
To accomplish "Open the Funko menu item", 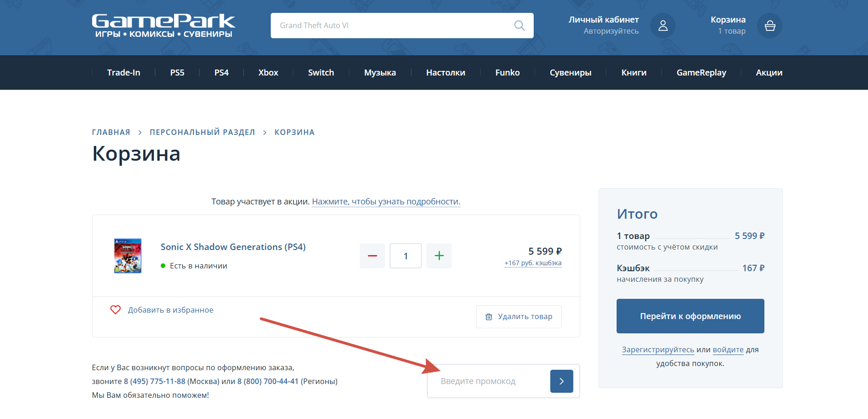I will click(507, 72).
